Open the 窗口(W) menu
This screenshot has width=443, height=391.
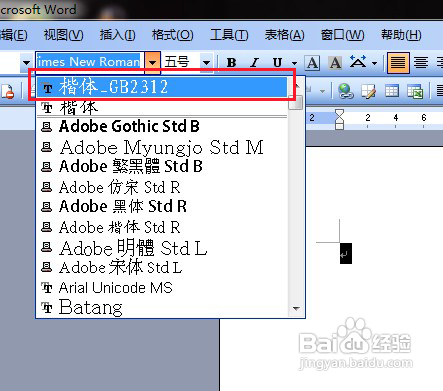point(342,35)
